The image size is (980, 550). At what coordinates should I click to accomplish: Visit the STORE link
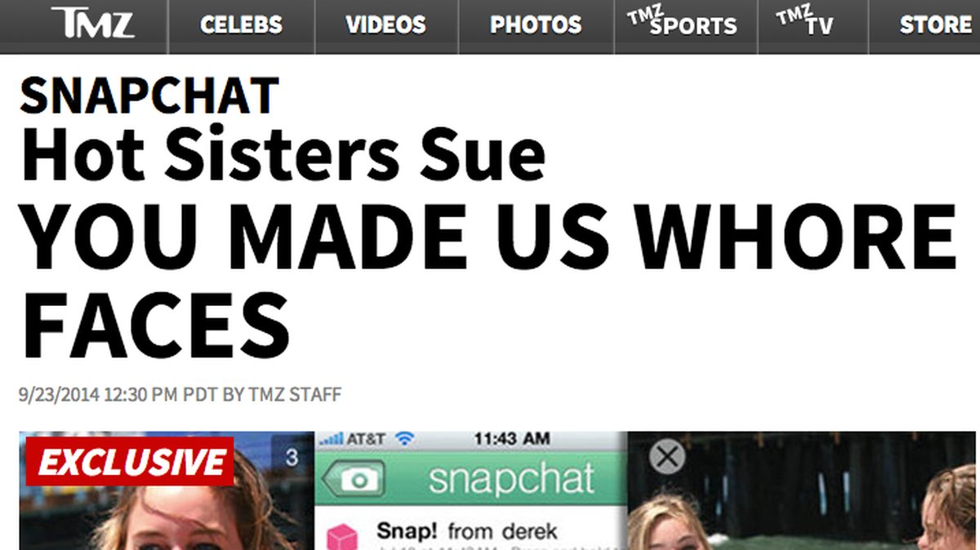click(x=936, y=24)
